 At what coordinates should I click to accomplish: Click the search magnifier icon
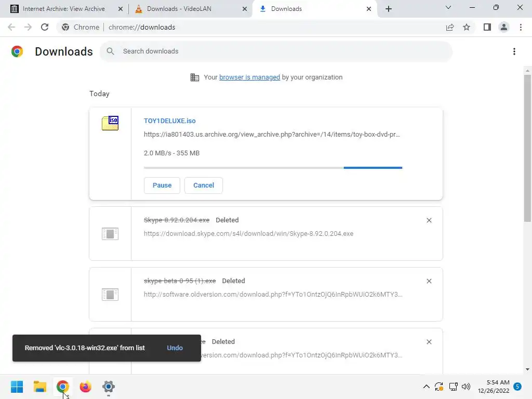[x=110, y=51]
